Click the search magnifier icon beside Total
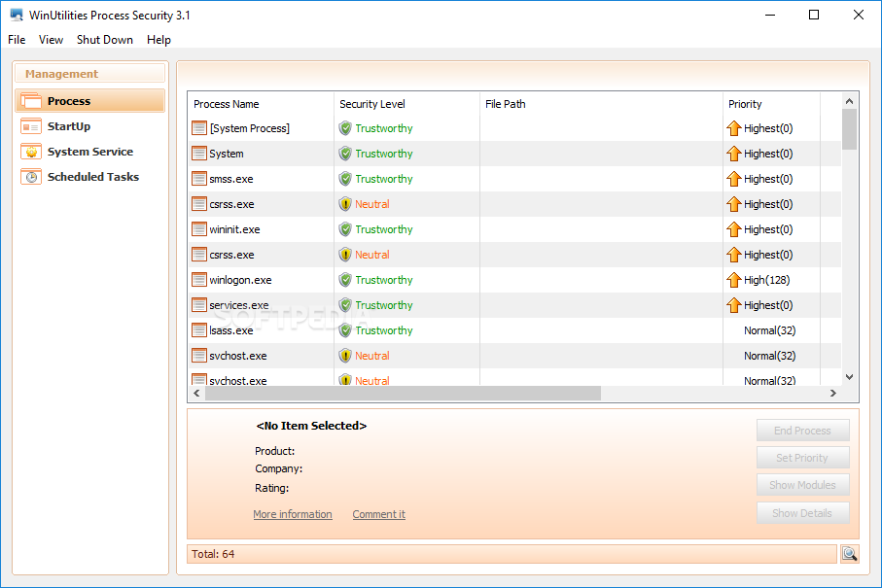882x588 pixels. pyautogui.click(x=849, y=554)
